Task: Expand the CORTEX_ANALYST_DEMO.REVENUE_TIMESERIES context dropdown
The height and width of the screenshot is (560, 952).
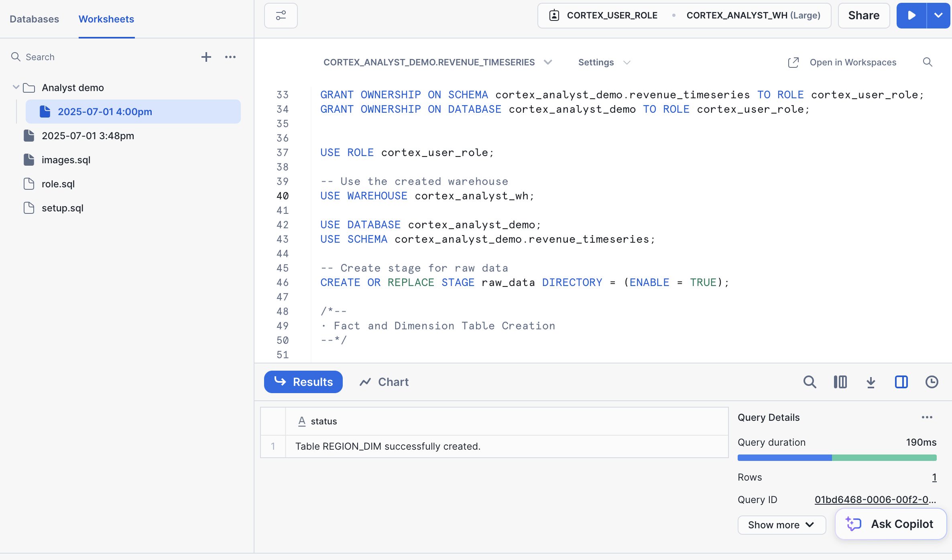Action: [437, 62]
